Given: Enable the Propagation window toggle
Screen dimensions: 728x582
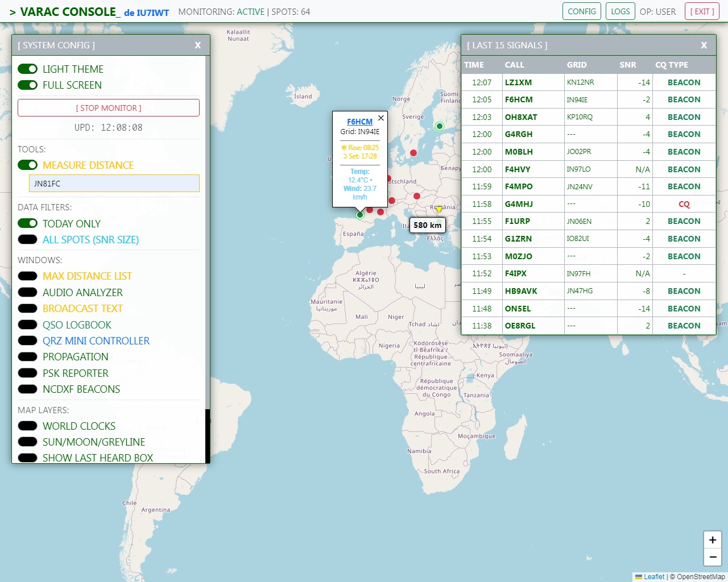Looking at the screenshot, I should pyautogui.click(x=27, y=357).
